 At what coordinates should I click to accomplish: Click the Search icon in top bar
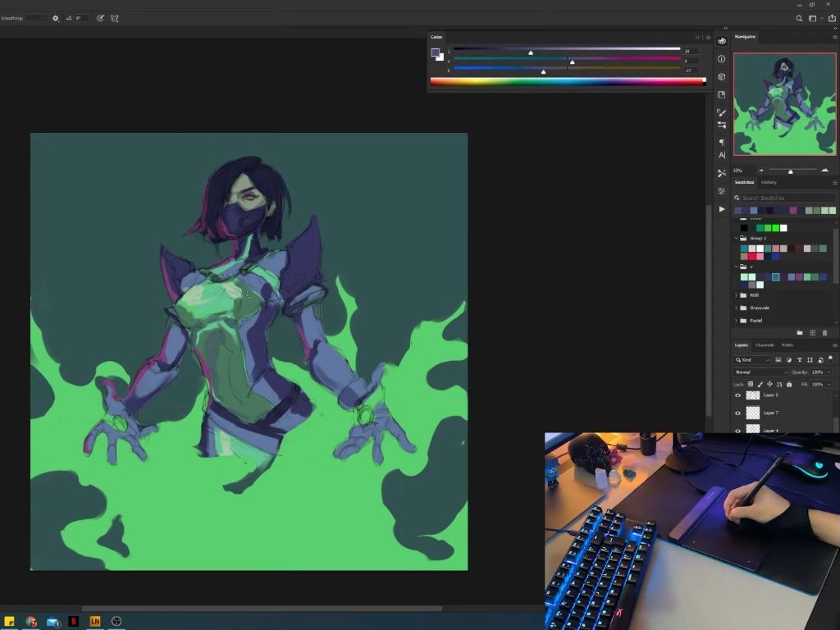coord(800,18)
